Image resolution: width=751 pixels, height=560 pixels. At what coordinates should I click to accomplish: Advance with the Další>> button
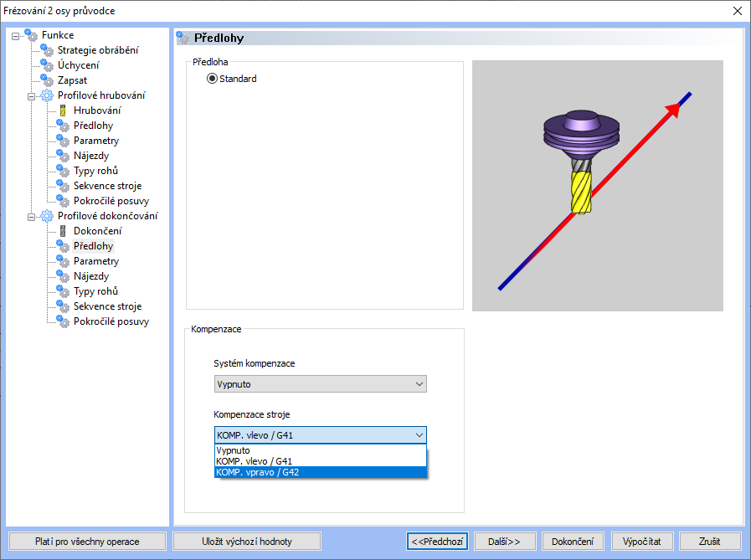504,542
